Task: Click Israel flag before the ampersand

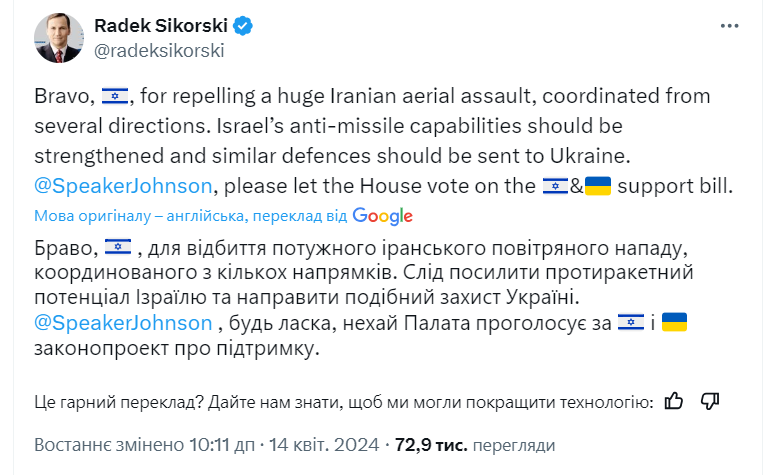Action: coord(554,185)
